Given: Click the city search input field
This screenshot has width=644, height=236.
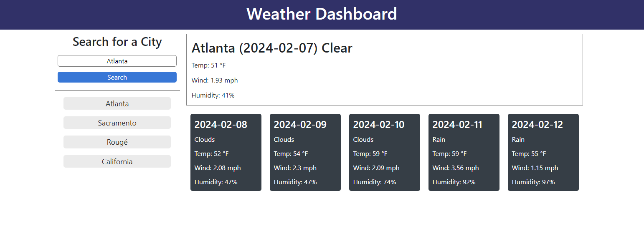Looking at the screenshot, I should coord(117,61).
